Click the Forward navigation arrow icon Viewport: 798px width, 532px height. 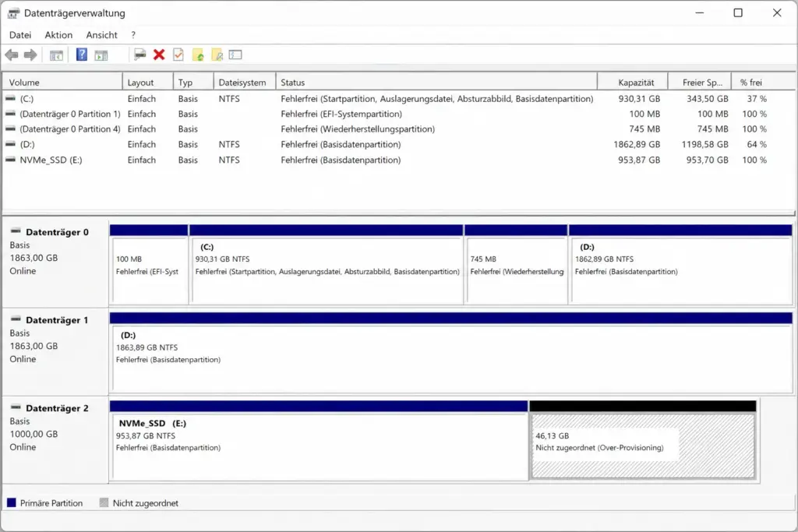31,55
